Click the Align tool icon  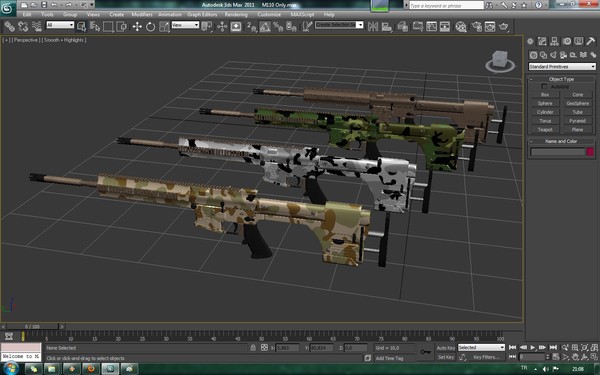coord(387,26)
